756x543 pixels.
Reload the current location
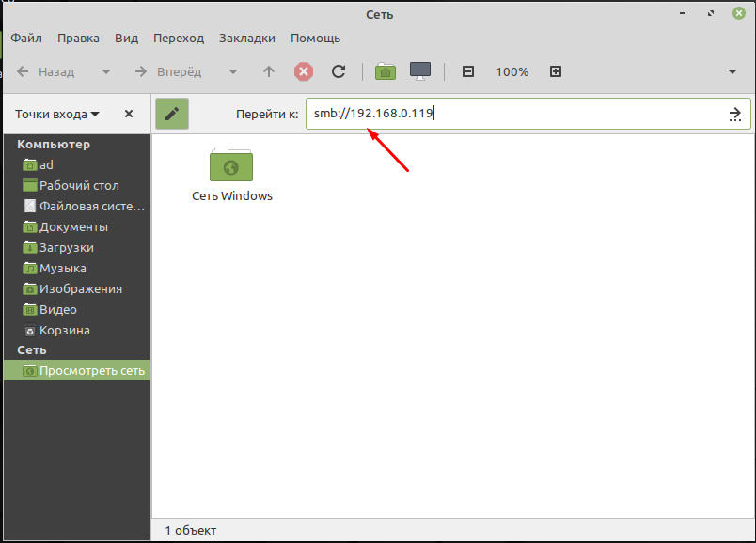(x=339, y=72)
